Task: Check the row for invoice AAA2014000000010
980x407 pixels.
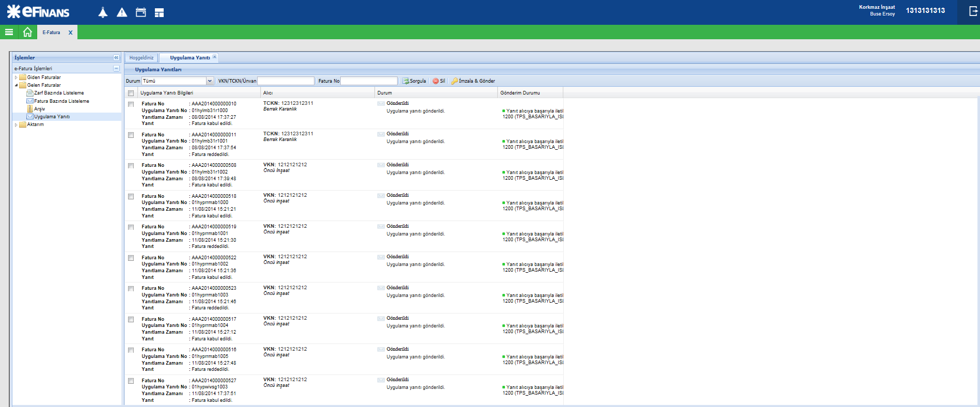Action: (131, 104)
